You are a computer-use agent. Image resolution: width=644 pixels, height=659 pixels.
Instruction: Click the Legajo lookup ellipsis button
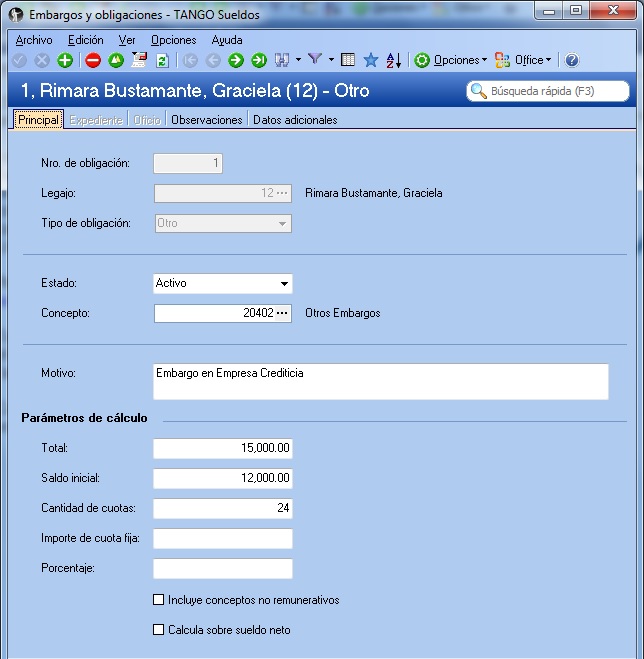(282, 193)
